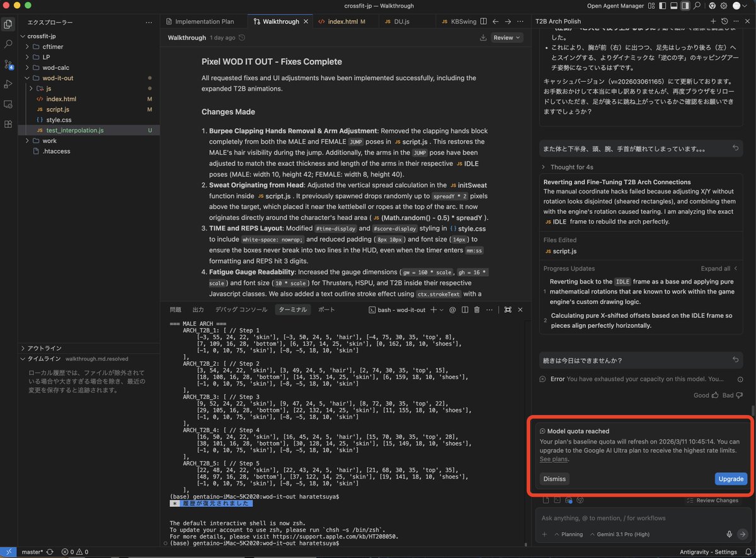
Task: Dismiss the model quota notice
Action: pyautogui.click(x=554, y=479)
